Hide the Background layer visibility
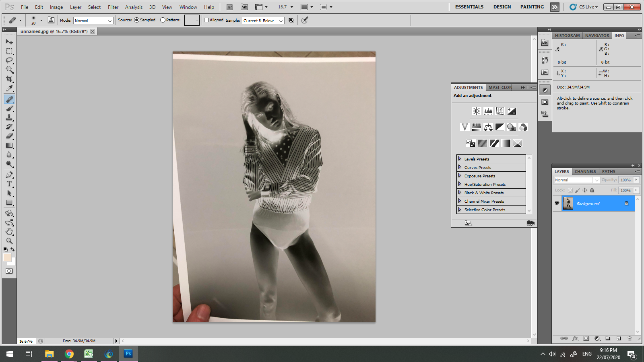Screen dimensions: 644x362 [557, 203]
